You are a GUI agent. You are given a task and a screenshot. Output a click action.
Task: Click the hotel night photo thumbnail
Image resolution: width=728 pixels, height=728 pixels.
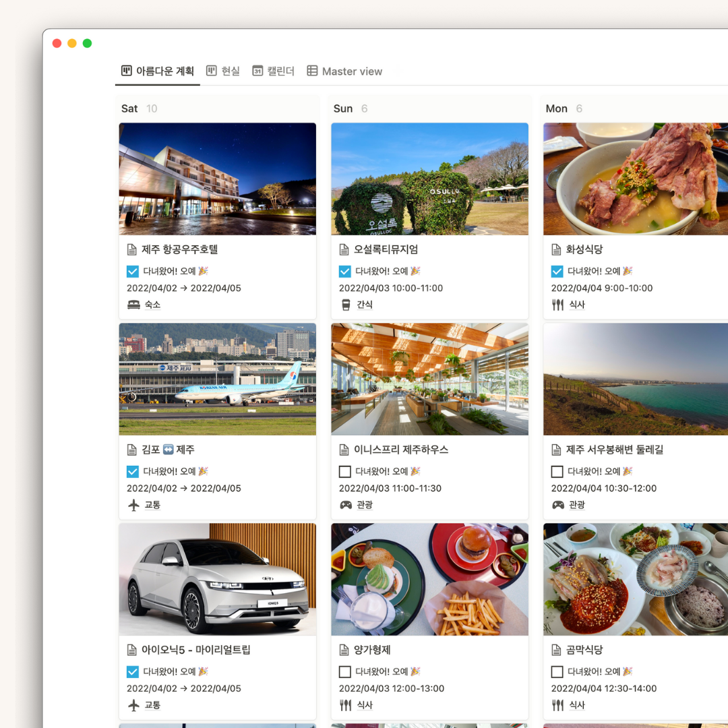point(218,179)
